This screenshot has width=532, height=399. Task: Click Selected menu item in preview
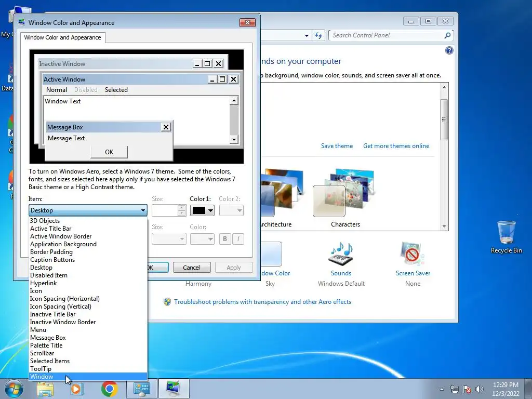click(x=116, y=89)
